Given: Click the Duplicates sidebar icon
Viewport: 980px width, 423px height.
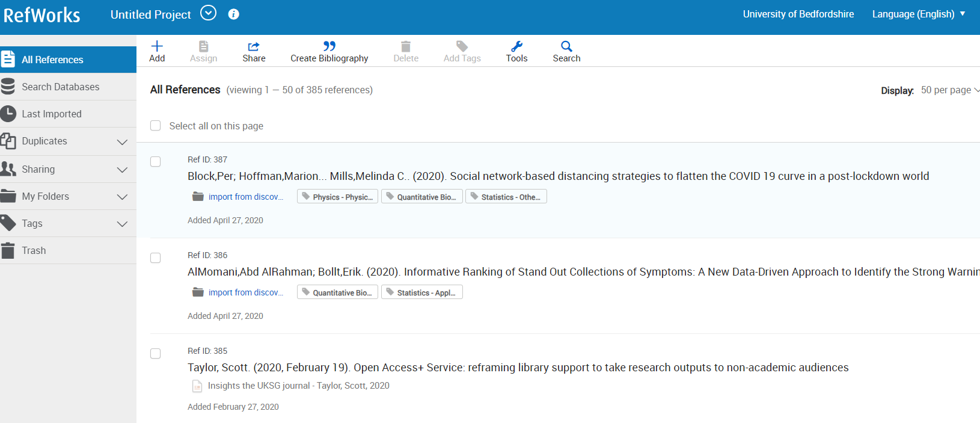Looking at the screenshot, I should point(8,141).
